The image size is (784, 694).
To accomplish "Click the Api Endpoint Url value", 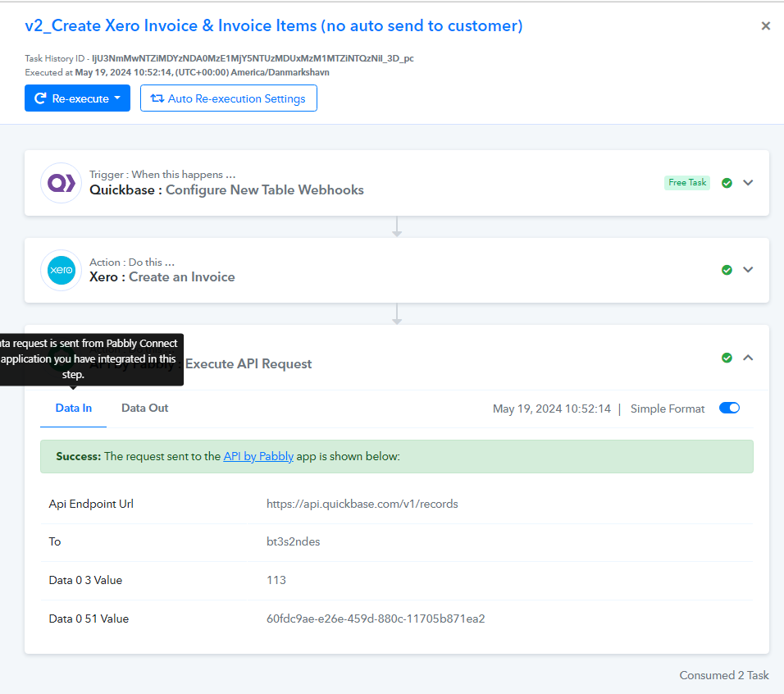I will [x=362, y=504].
